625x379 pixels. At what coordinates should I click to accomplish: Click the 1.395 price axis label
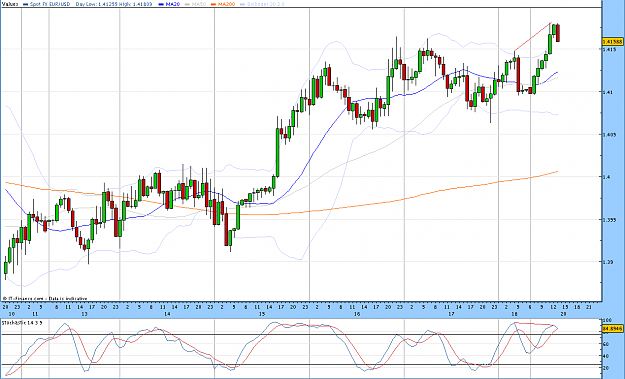click(608, 220)
